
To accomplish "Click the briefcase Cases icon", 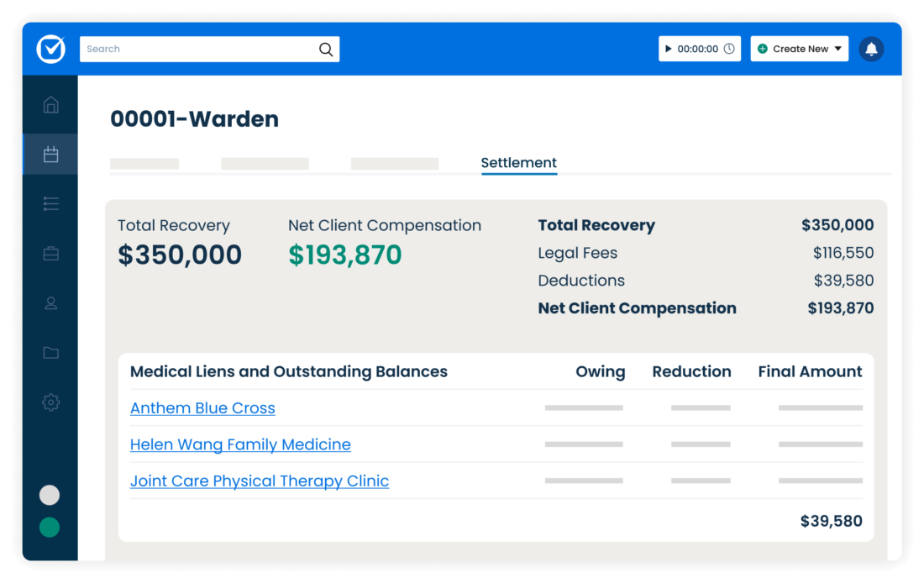I will point(50,253).
